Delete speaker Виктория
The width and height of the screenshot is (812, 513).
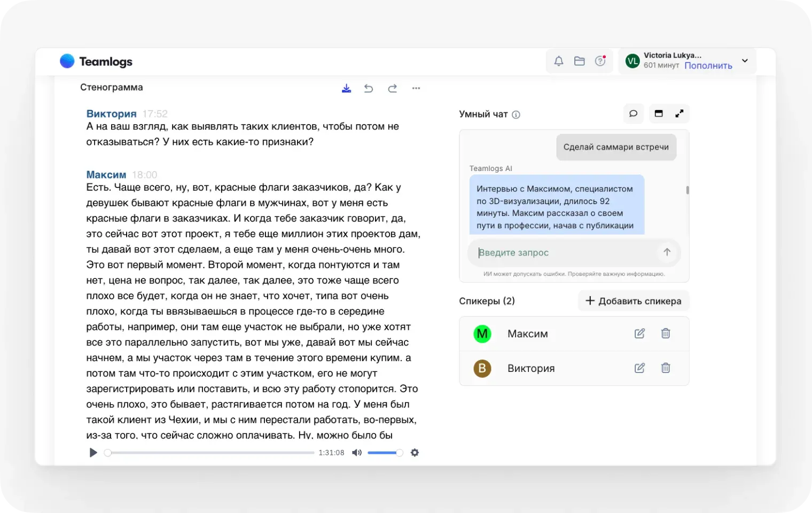click(x=666, y=368)
